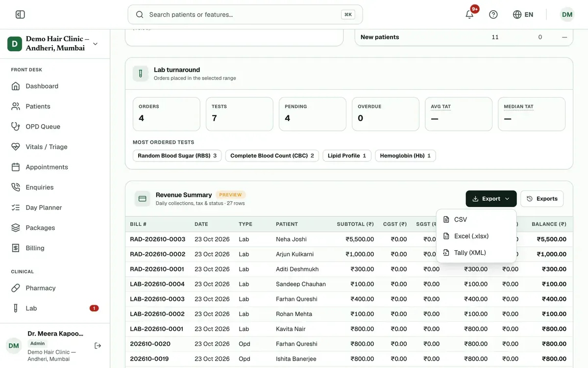Click the magnifier icon in search bar

(x=140, y=15)
